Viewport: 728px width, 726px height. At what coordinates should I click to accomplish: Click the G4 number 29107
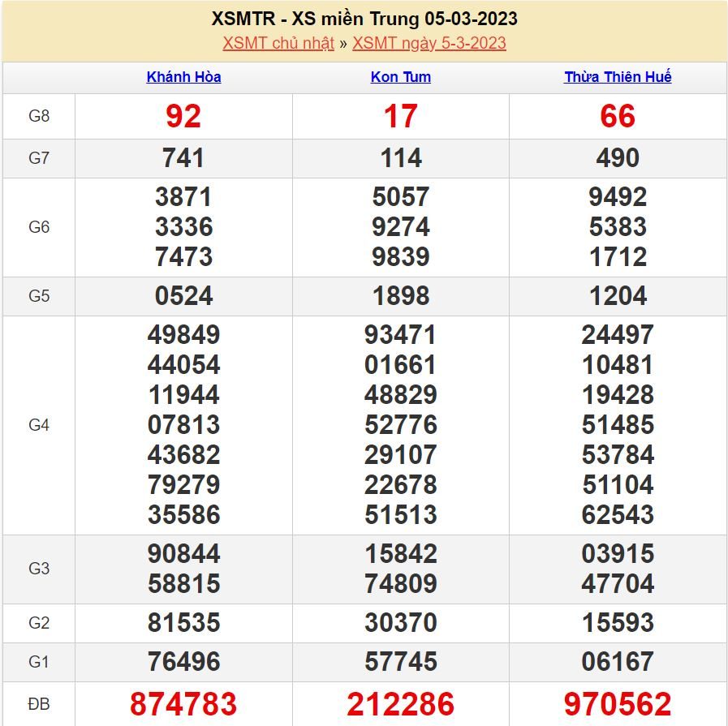401,454
